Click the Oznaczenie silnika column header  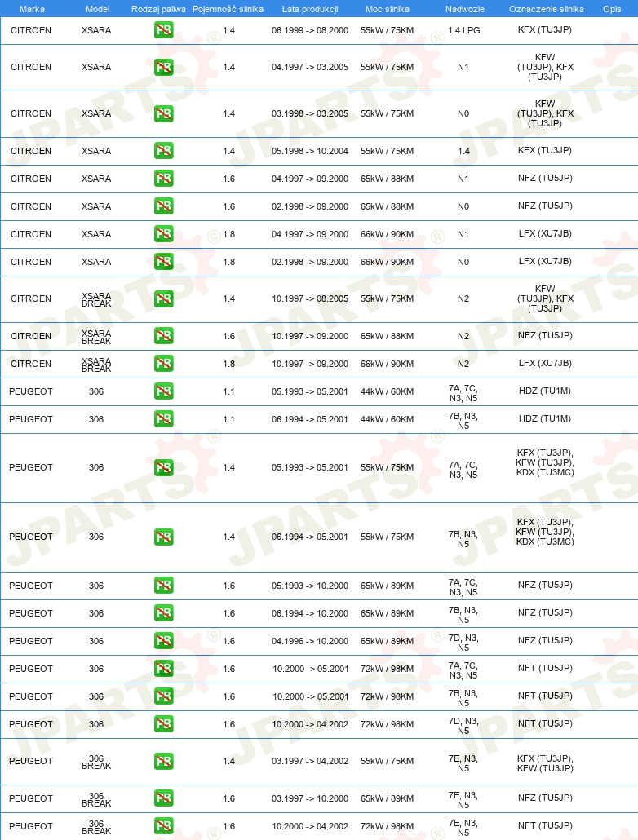point(547,9)
